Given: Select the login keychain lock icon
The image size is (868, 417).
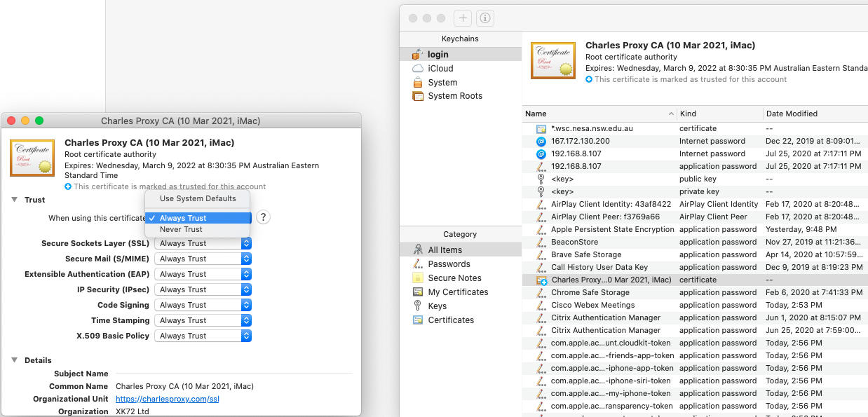Looking at the screenshot, I should (x=417, y=54).
